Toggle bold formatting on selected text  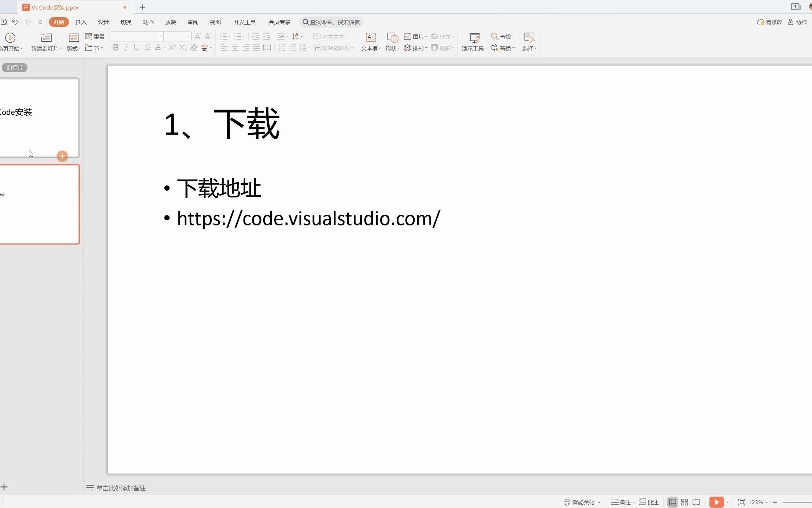115,47
